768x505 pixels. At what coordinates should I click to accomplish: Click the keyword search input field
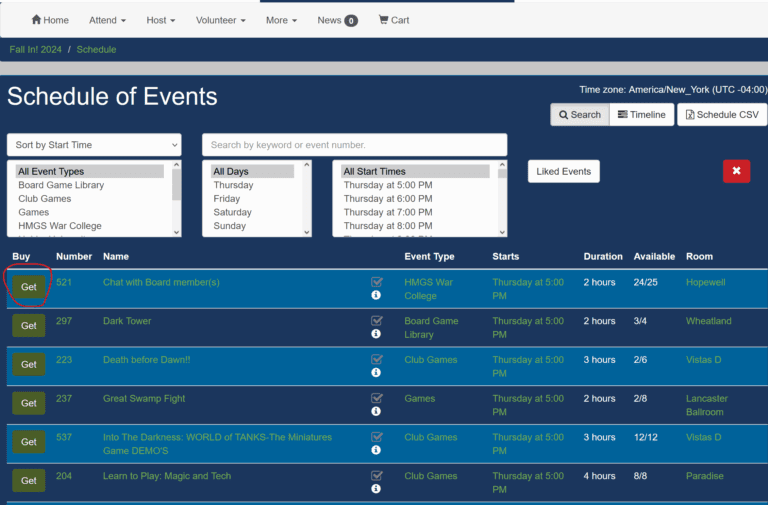(354, 145)
